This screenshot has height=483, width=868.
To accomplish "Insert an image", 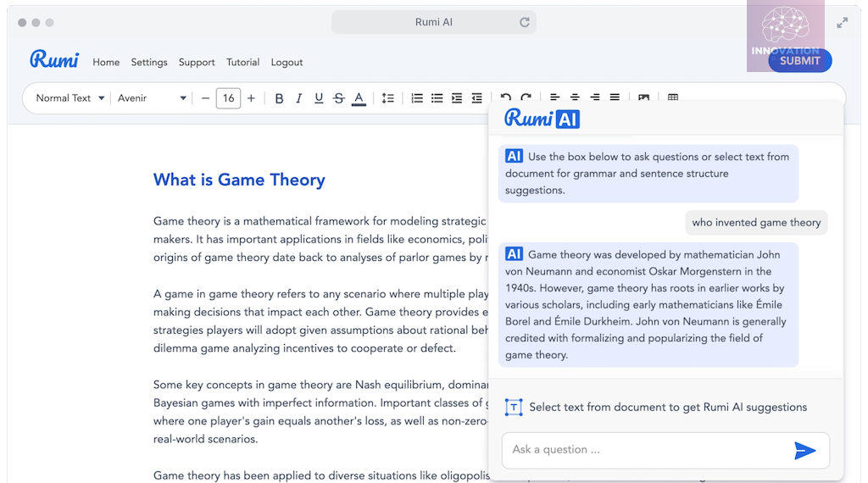I will (643, 97).
